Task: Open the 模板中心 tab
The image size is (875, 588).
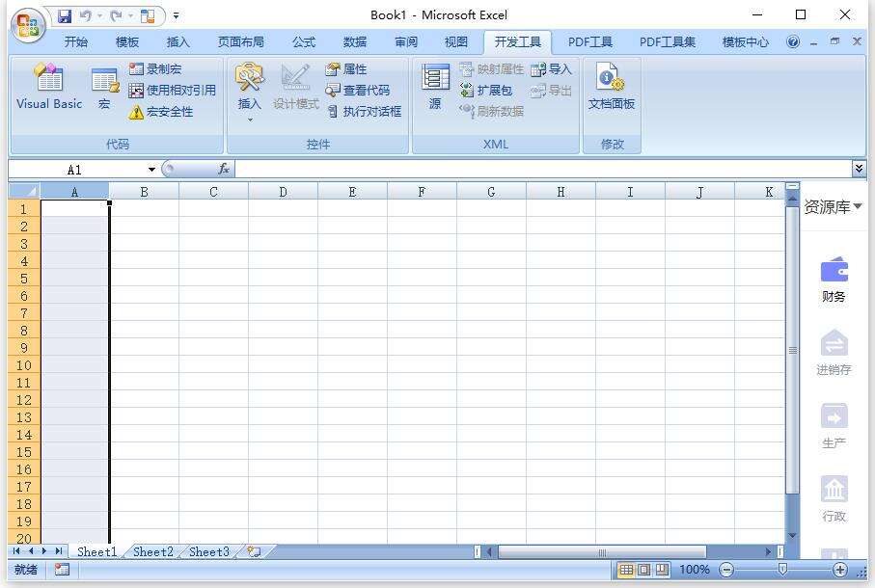Action: coord(746,42)
